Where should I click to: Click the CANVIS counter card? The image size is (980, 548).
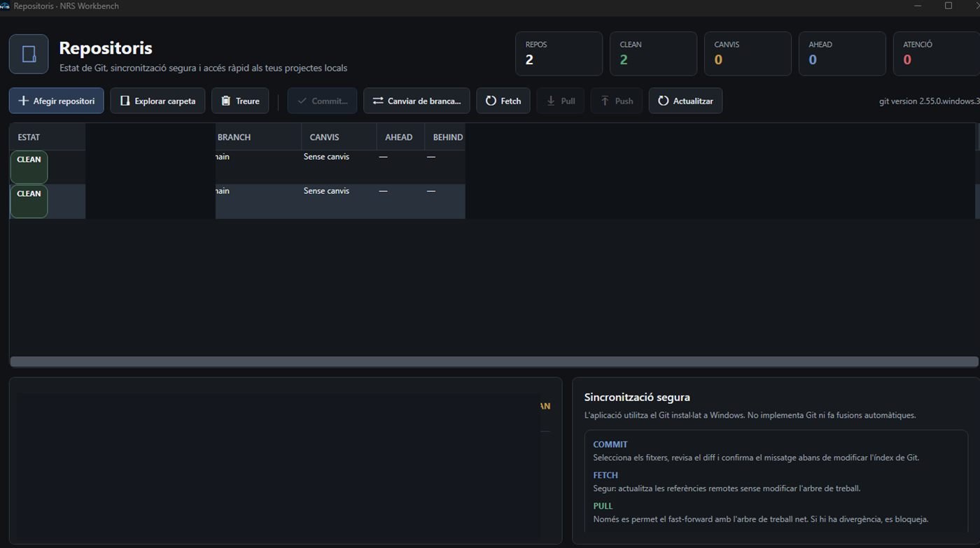coord(748,53)
